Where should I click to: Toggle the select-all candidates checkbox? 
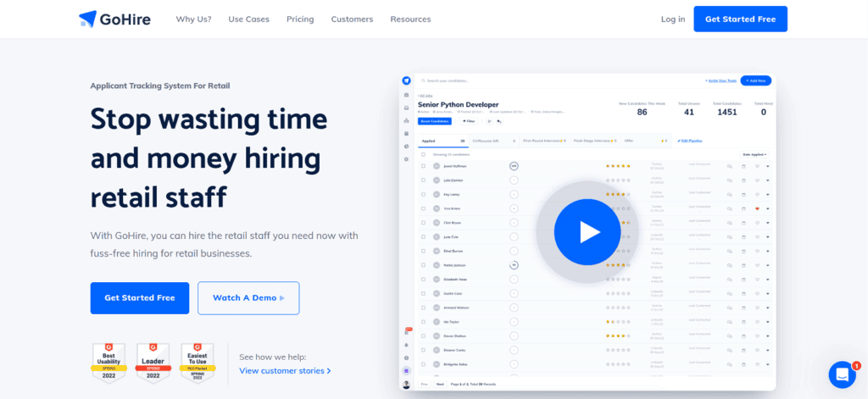pos(424,154)
